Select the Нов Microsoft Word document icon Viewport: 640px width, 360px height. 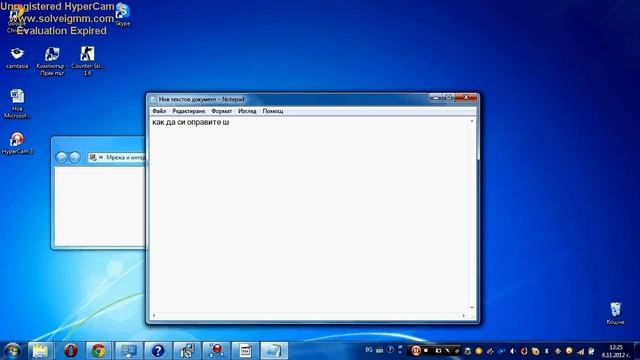tap(17, 104)
